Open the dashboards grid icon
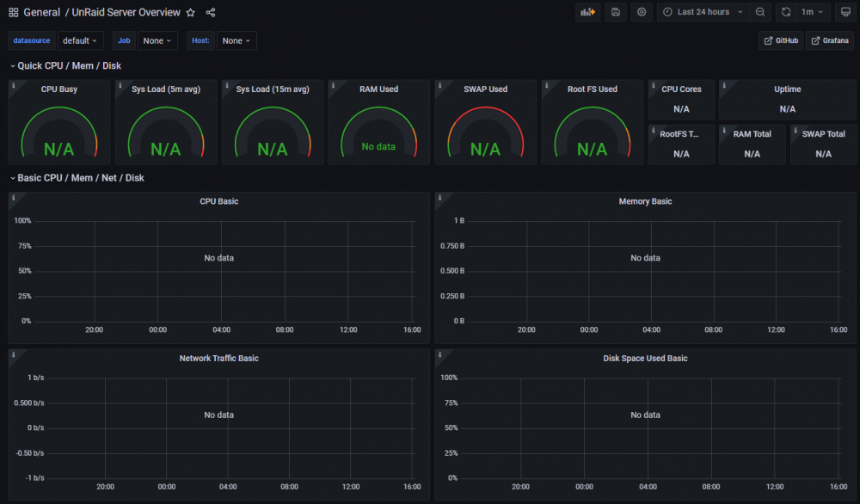The image size is (860, 504). (x=14, y=13)
